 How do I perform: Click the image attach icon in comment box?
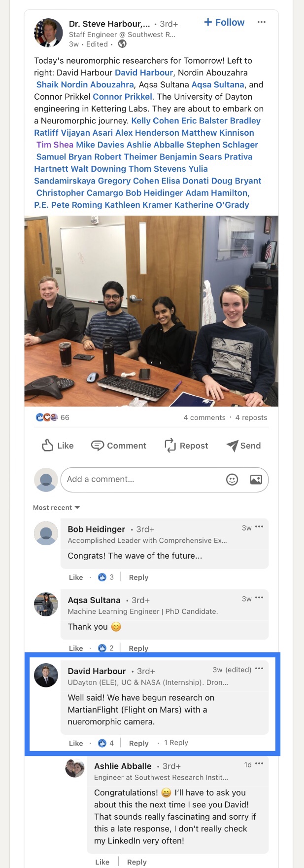(256, 480)
